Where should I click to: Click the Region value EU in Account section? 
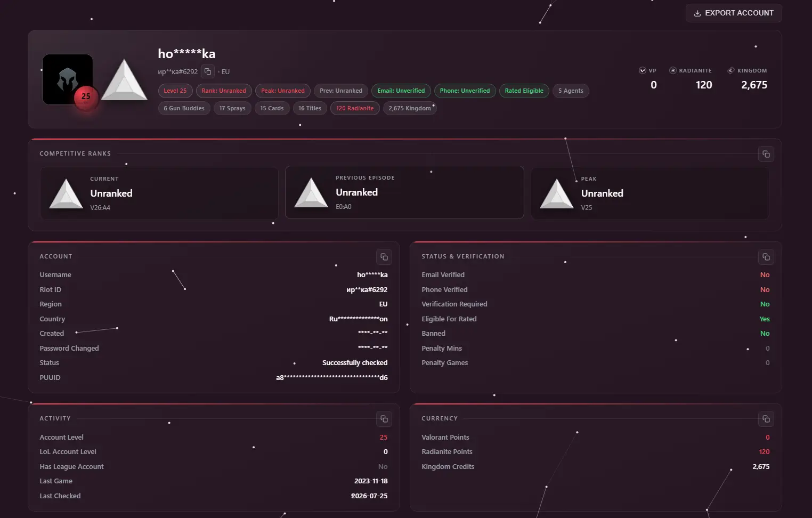click(384, 304)
